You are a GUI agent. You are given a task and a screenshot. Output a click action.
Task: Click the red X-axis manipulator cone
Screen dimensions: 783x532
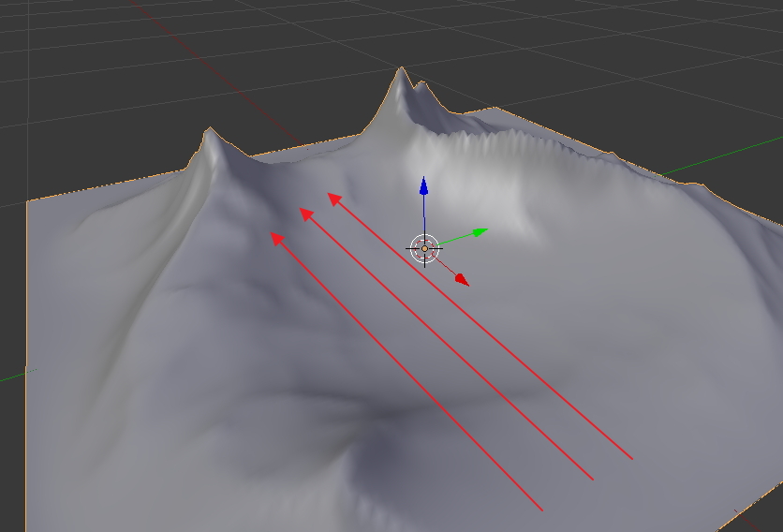coord(462,280)
